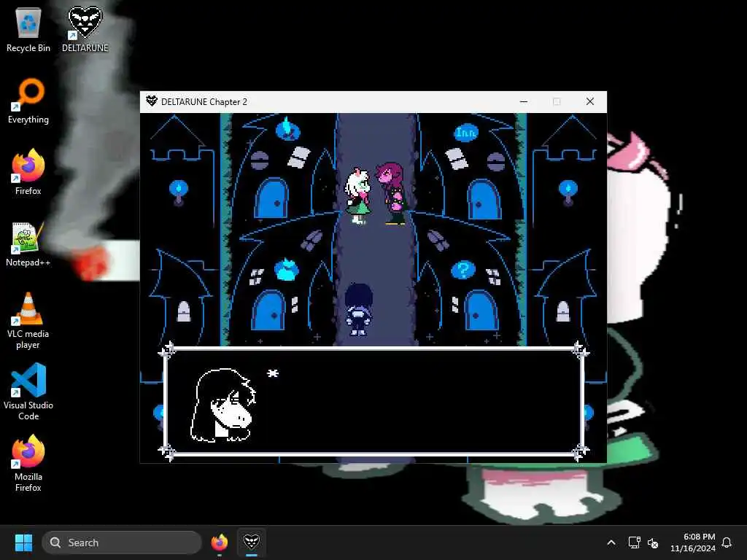The image size is (747, 560).
Task: Open the clock showing 6:08 PM
Action: click(x=693, y=542)
